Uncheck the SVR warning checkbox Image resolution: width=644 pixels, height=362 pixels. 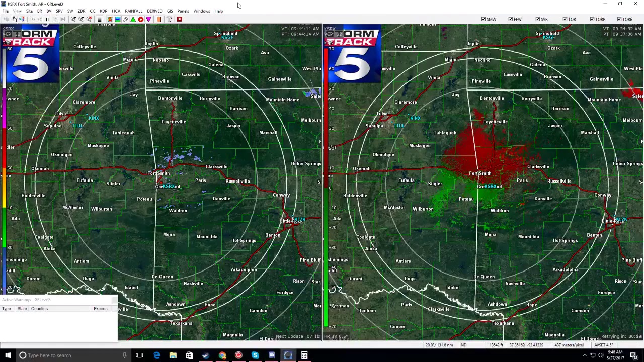(x=538, y=19)
